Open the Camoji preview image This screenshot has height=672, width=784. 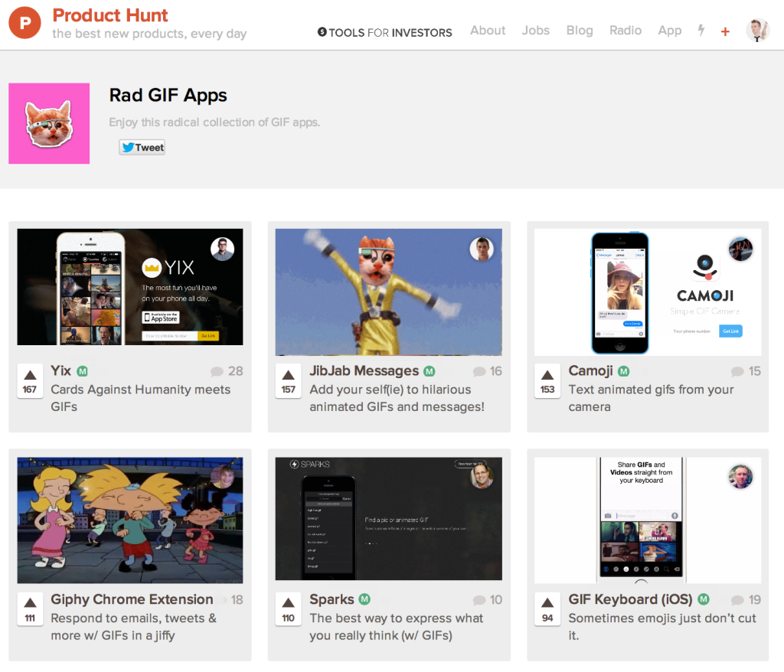tap(648, 292)
